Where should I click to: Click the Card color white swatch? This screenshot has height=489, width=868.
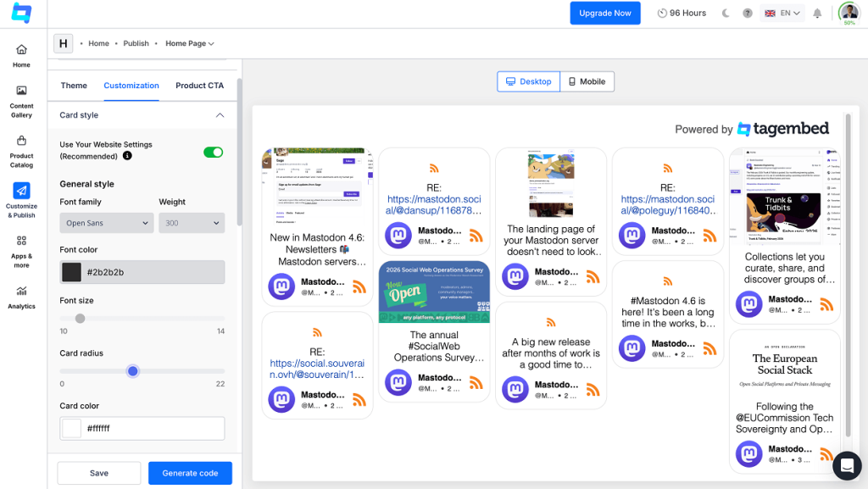point(71,428)
